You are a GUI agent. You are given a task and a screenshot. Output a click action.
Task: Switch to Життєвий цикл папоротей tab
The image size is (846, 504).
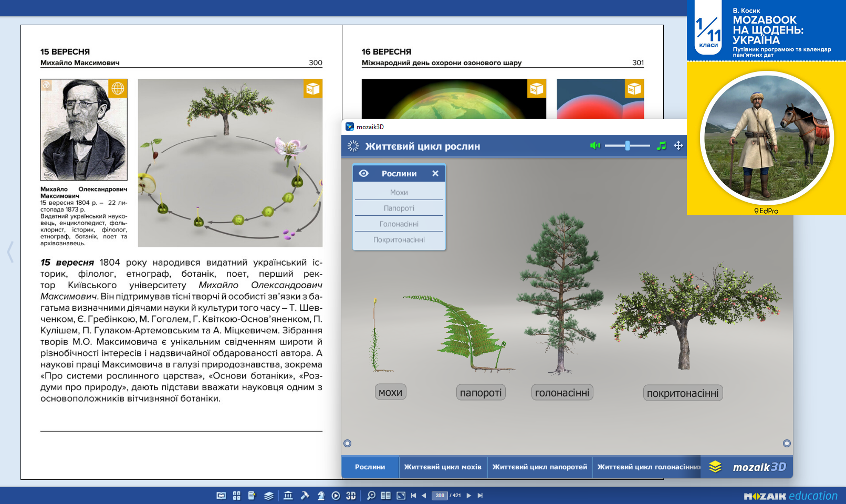coord(540,467)
